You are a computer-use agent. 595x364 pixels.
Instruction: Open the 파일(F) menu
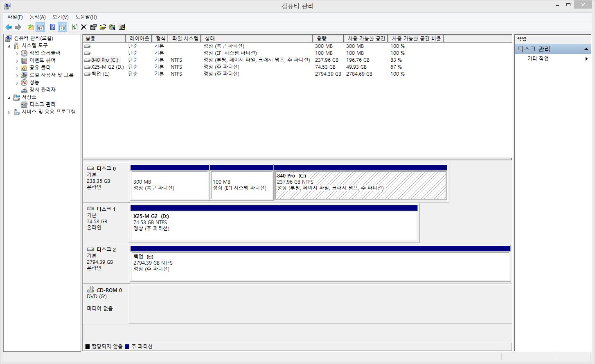coord(15,17)
